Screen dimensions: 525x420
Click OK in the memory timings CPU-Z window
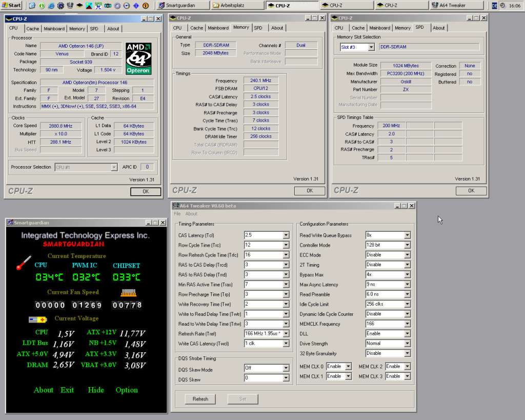point(310,191)
